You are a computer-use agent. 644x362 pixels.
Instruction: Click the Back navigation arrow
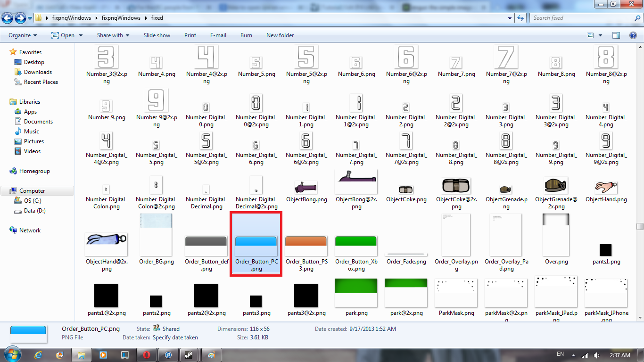(x=8, y=18)
